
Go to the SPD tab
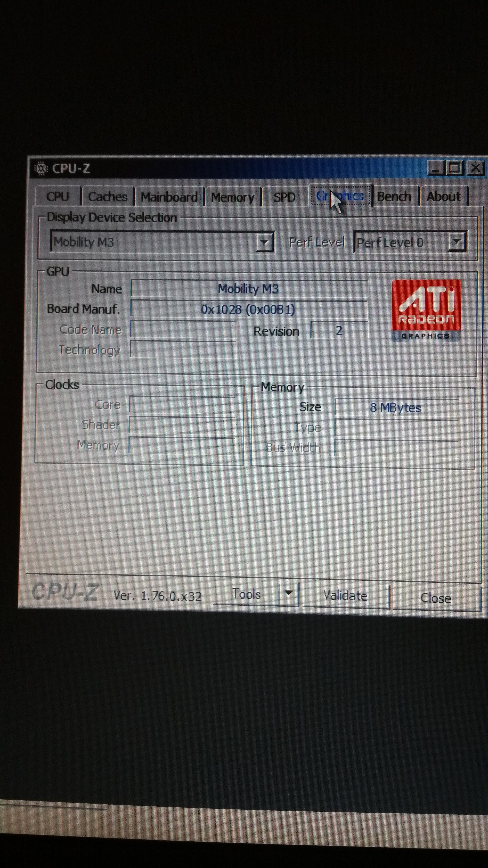pos(285,197)
